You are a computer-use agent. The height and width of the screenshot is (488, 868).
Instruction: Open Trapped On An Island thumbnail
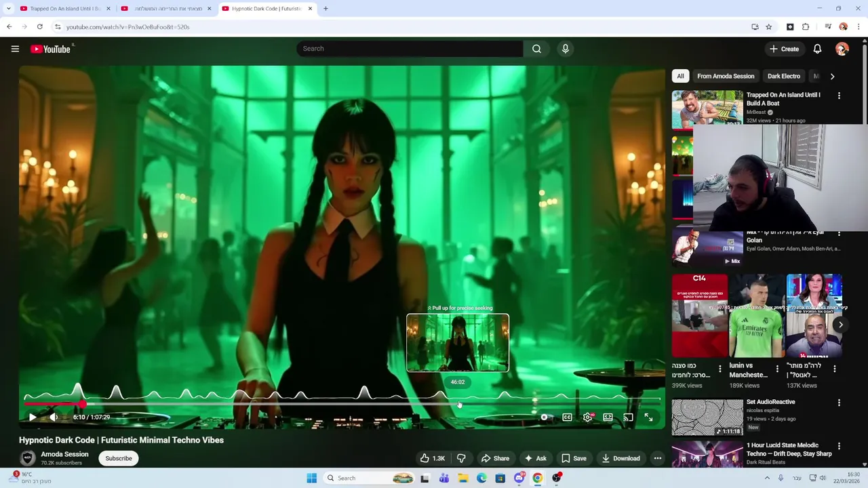pos(707,108)
